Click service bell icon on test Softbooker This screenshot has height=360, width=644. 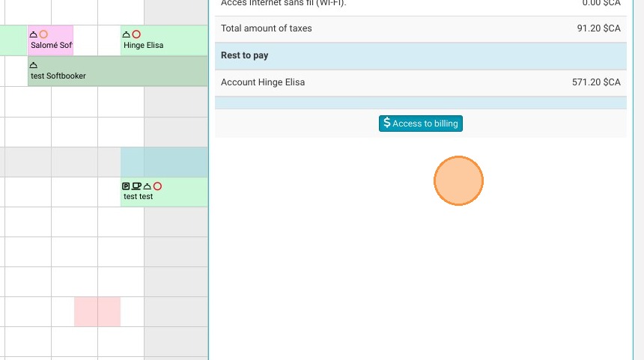pos(34,65)
